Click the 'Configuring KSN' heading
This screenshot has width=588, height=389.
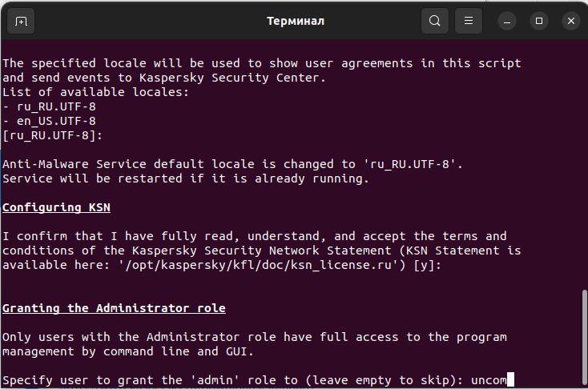[x=56, y=207]
